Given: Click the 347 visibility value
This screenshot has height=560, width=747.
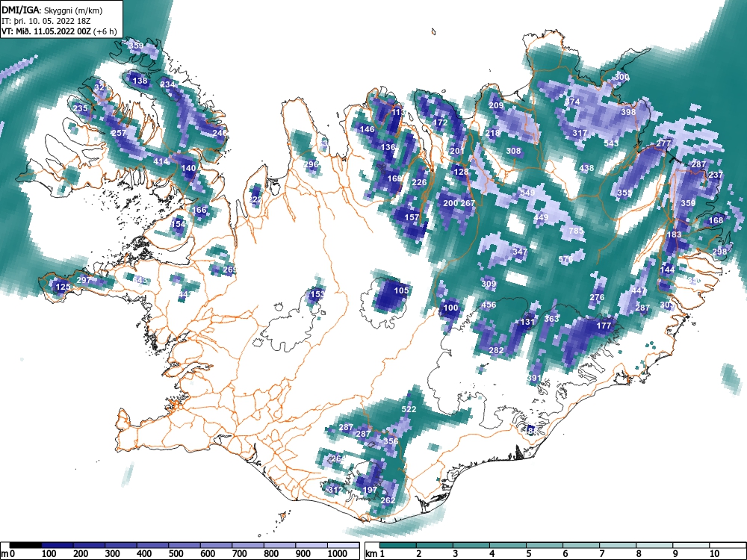Looking at the screenshot, I should 520,252.
